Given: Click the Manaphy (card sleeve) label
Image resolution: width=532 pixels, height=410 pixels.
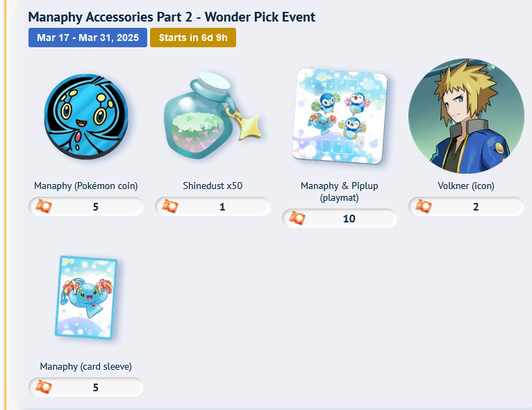Looking at the screenshot, I should click(86, 366).
